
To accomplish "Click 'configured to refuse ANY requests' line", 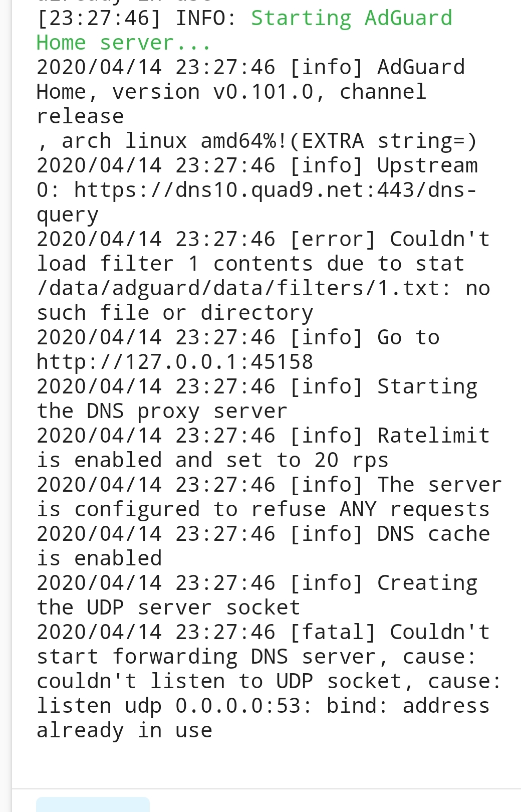I will tap(263, 509).
